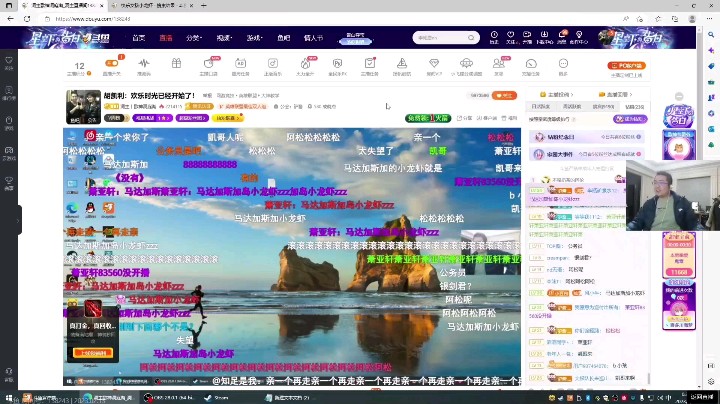Viewport: 720px width, 404px height.
Task: Collapse side widgets with grey minus button
Action: [x=679, y=96]
